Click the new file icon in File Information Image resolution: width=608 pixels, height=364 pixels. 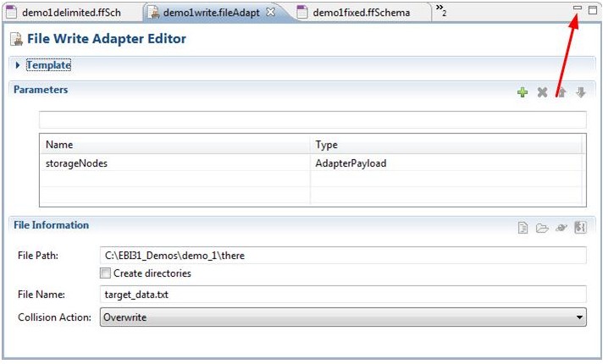click(522, 228)
